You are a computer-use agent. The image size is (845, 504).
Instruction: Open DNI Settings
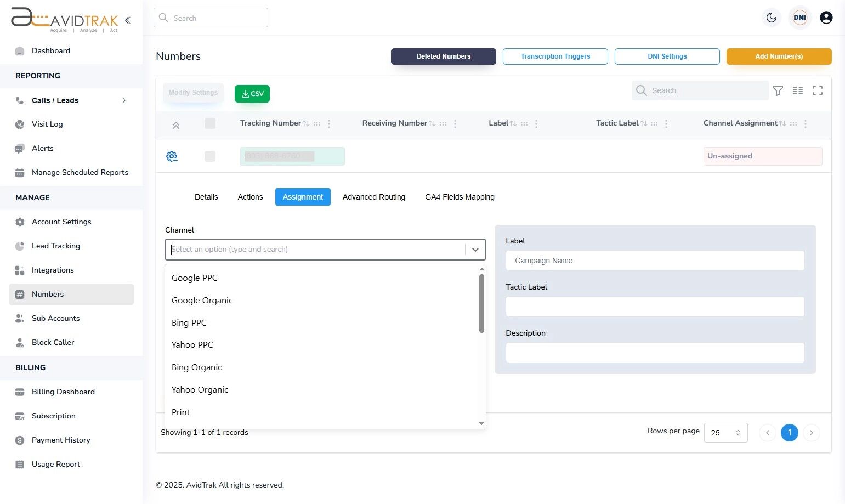click(667, 56)
